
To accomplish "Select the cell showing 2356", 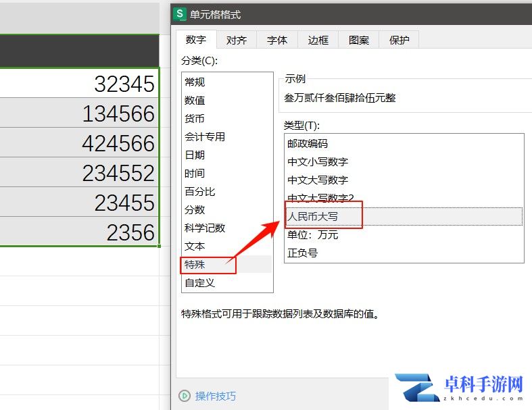I will tap(79, 232).
